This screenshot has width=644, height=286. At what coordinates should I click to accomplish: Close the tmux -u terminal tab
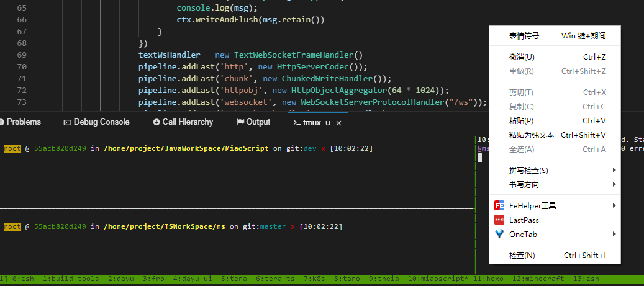pos(339,123)
